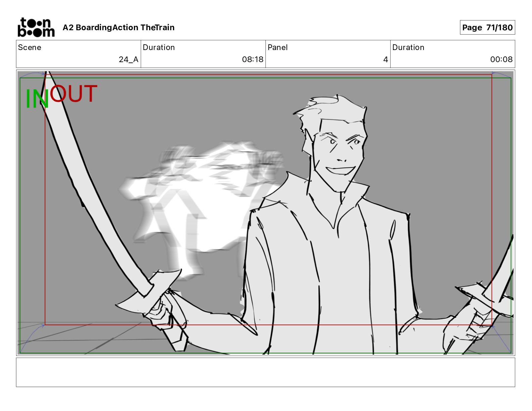Click the 'Panel' label
Viewport: 532px width, 411px height.
pyautogui.click(x=278, y=47)
